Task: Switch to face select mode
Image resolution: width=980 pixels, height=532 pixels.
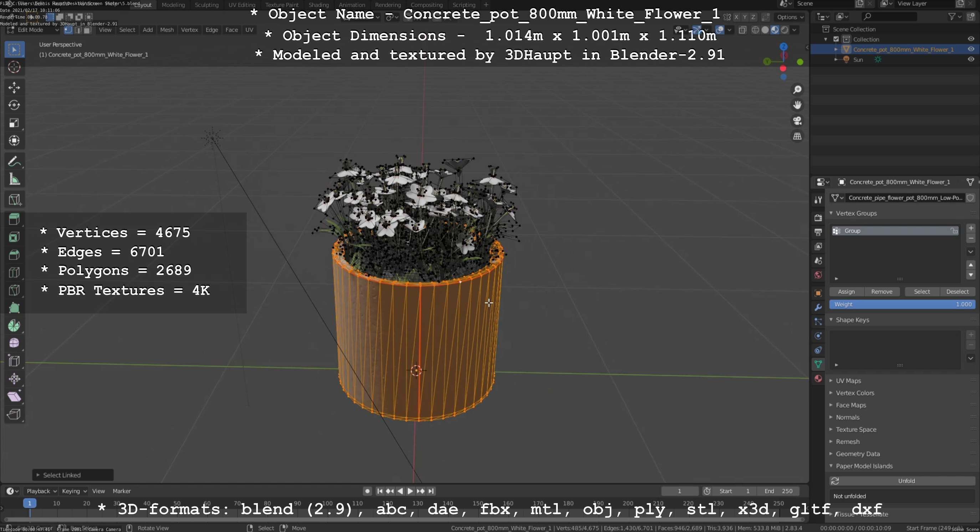Action: point(87,30)
